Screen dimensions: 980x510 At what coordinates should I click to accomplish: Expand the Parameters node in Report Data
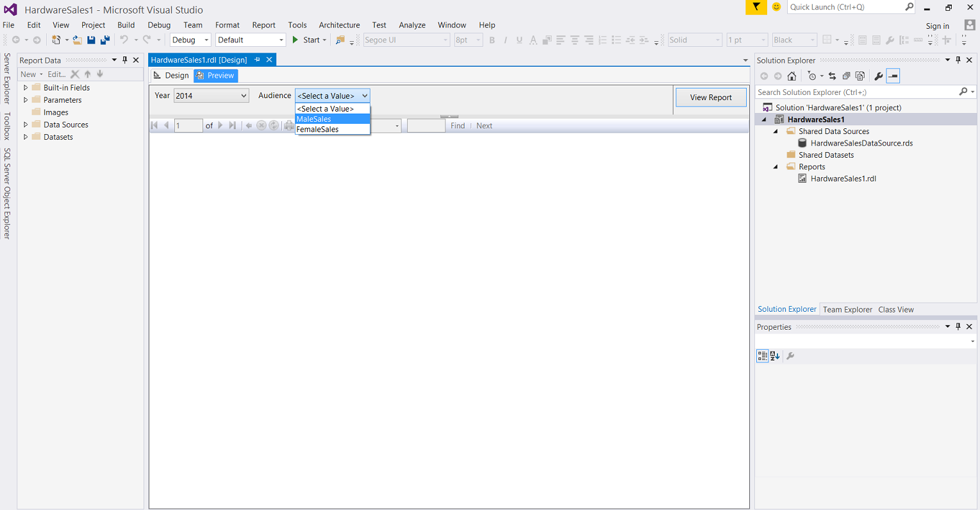[x=26, y=100]
